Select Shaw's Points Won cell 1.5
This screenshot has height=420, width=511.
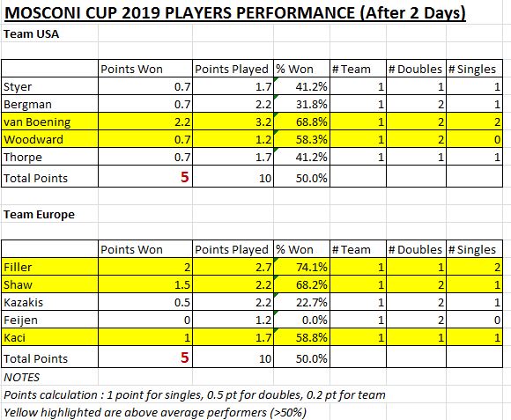point(145,284)
